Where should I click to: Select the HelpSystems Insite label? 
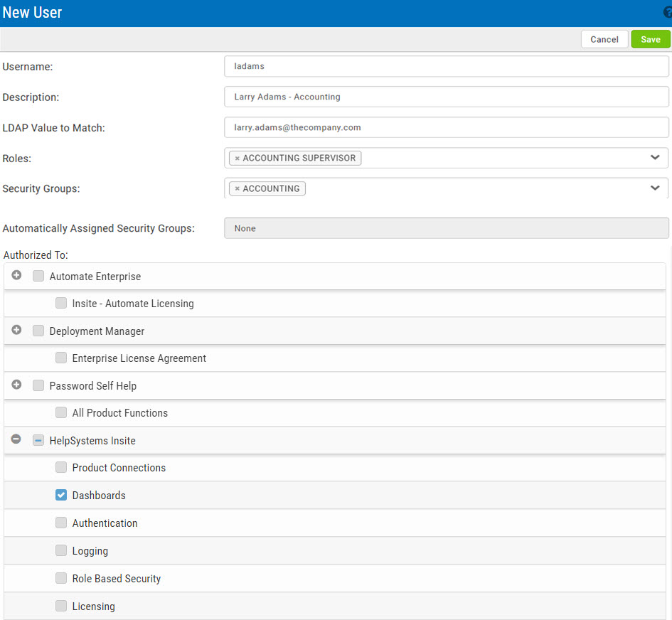pyautogui.click(x=92, y=440)
